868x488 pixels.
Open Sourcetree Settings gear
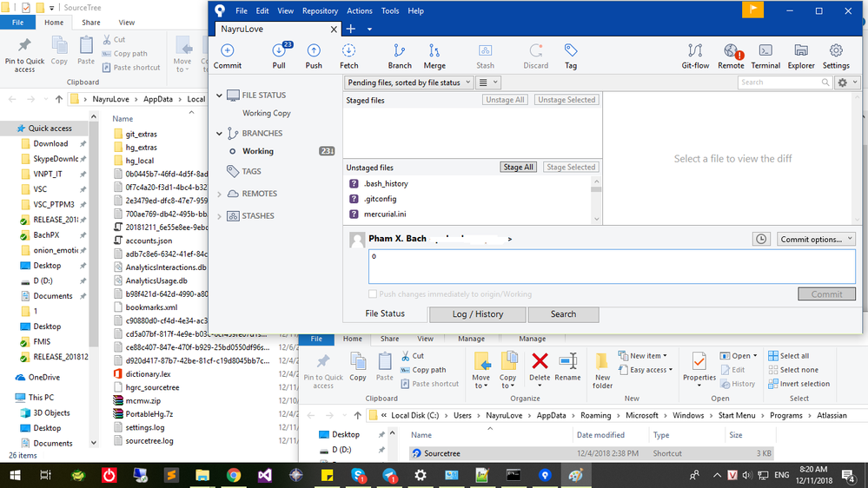[836, 56]
